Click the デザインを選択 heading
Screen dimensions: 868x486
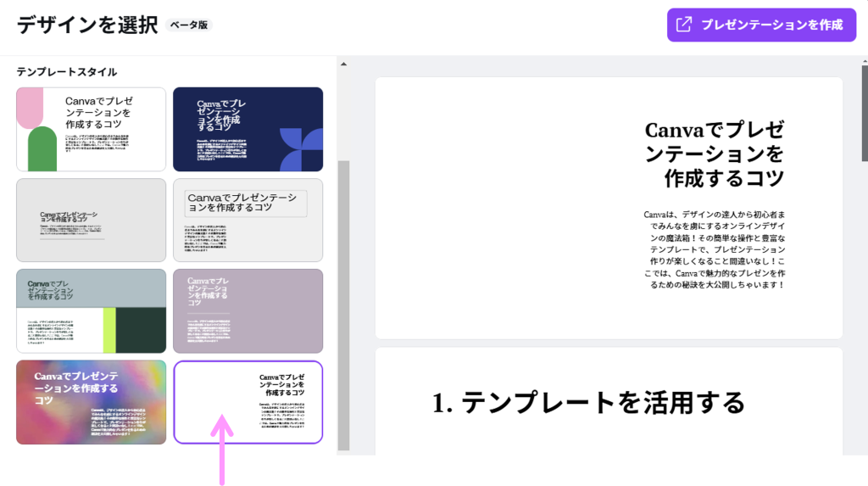(87, 25)
